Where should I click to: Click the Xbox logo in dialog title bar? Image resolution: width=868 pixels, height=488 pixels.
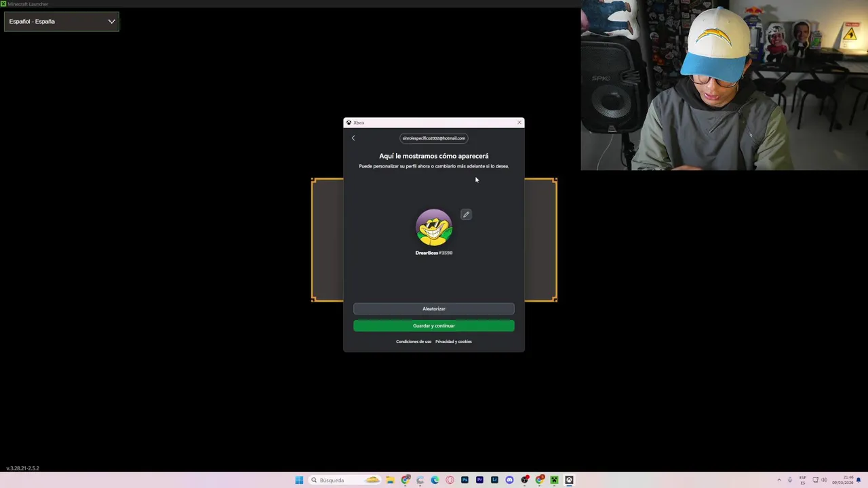click(x=349, y=123)
